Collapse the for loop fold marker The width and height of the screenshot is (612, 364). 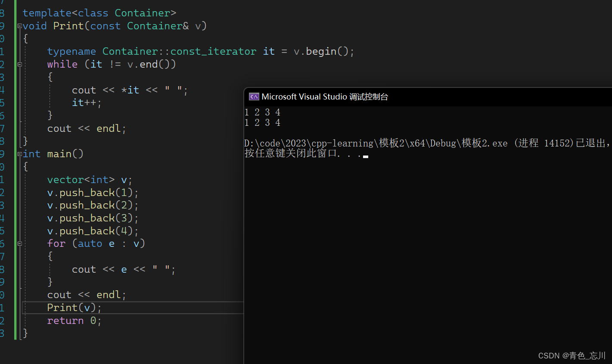point(19,243)
